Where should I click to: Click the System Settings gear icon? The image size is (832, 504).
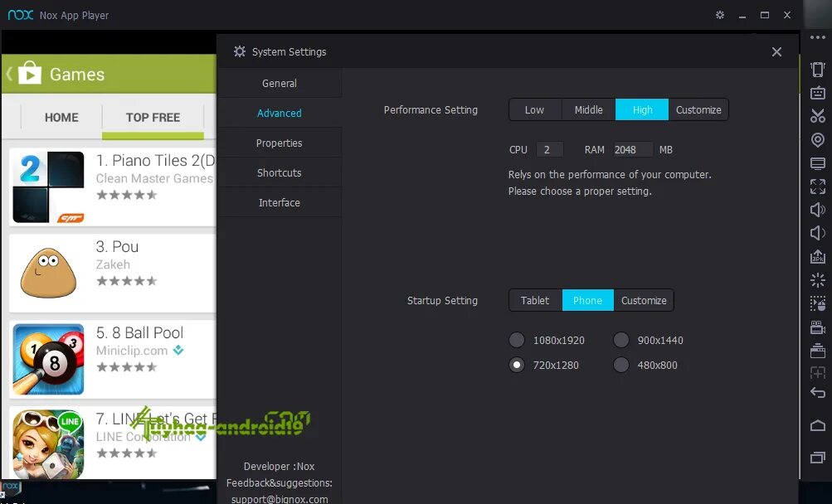240,51
